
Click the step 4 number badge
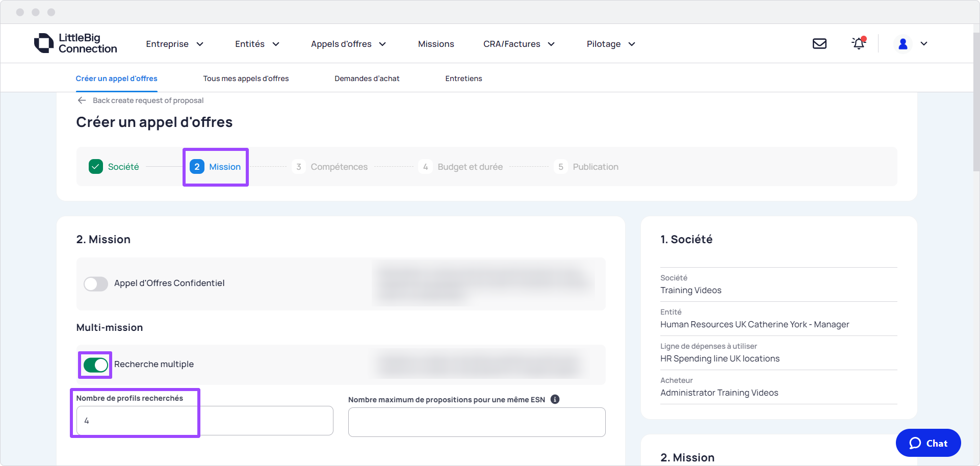425,167
